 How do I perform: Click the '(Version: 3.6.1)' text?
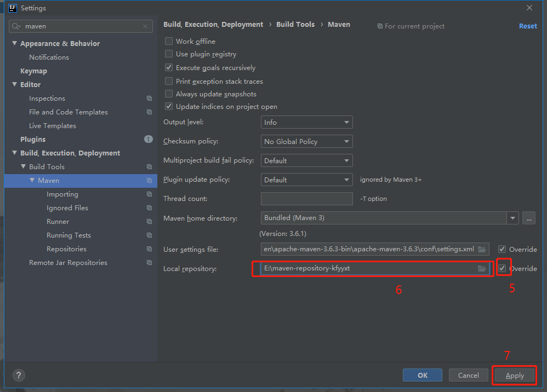[x=283, y=234]
